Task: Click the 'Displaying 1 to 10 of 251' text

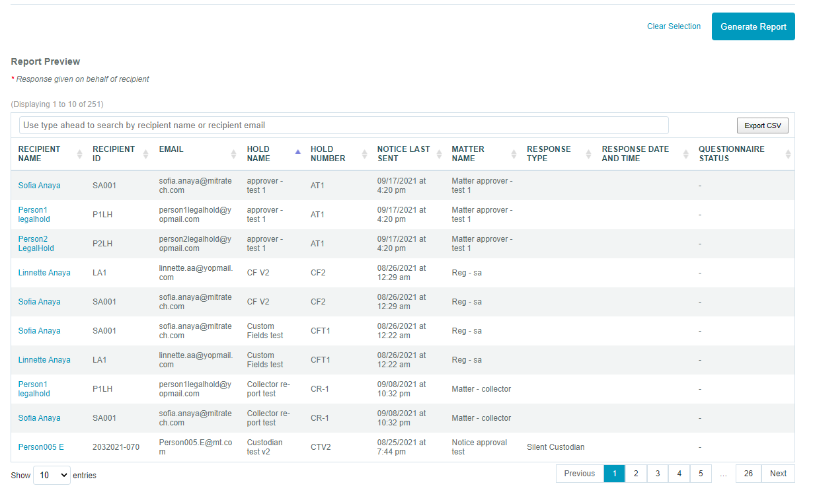Action: click(x=58, y=104)
